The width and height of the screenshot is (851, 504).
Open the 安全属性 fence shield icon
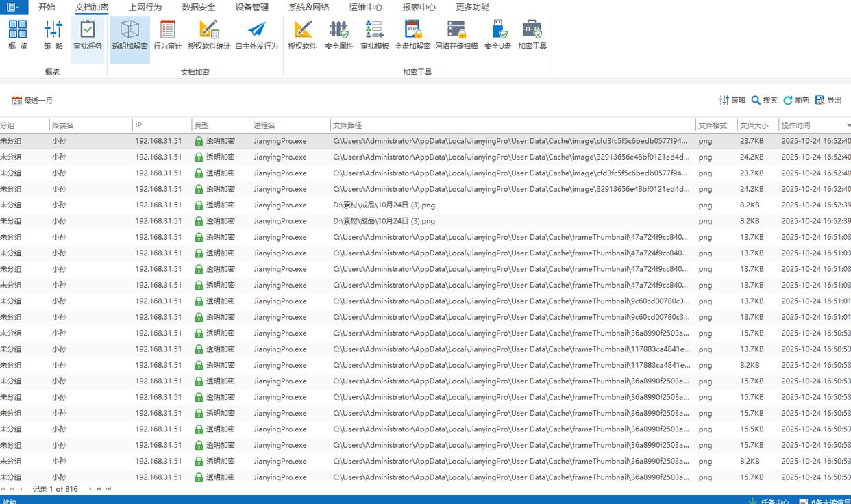[338, 34]
